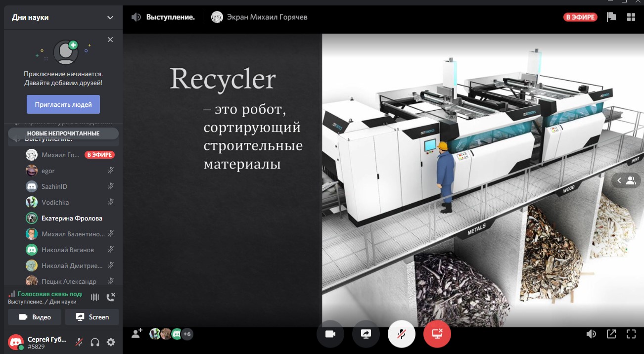Turn on camera in call controls

coord(330,334)
